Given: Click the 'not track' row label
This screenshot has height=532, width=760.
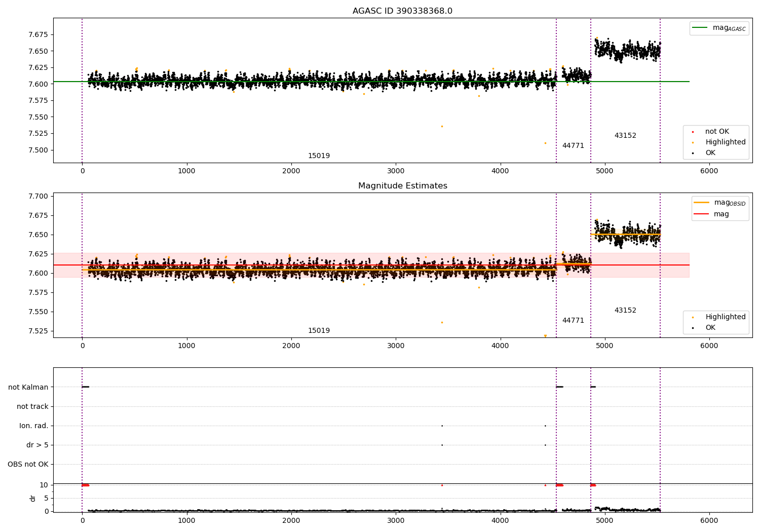Looking at the screenshot, I should (32, 407).
